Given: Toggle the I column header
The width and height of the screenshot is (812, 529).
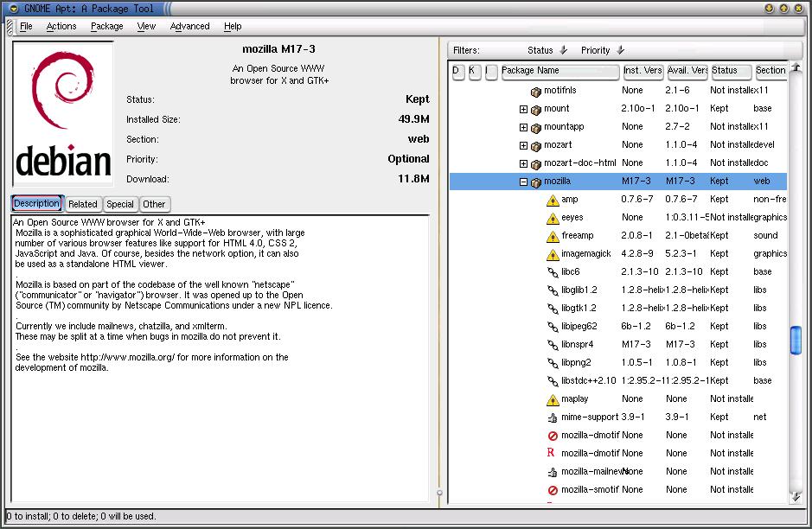Looking at the screenshot, I should 491,72.
